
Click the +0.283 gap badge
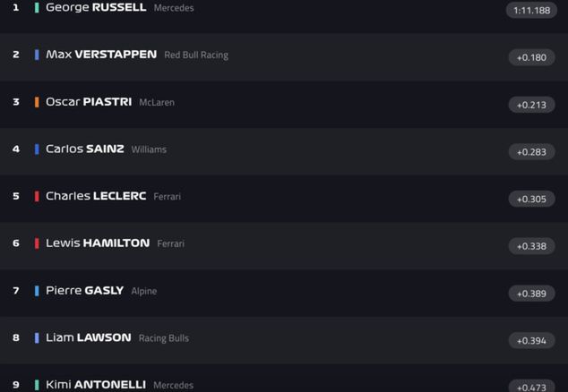point(531,152)
